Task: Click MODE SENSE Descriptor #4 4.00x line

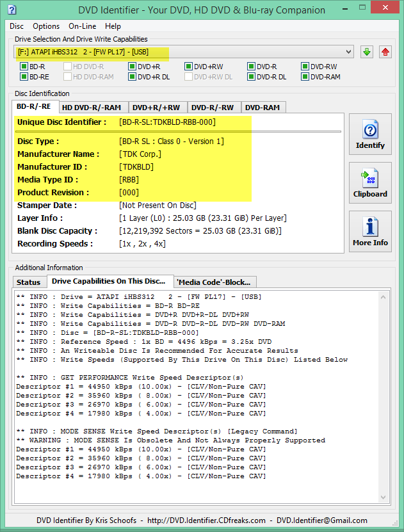Action: coord(141,476)
